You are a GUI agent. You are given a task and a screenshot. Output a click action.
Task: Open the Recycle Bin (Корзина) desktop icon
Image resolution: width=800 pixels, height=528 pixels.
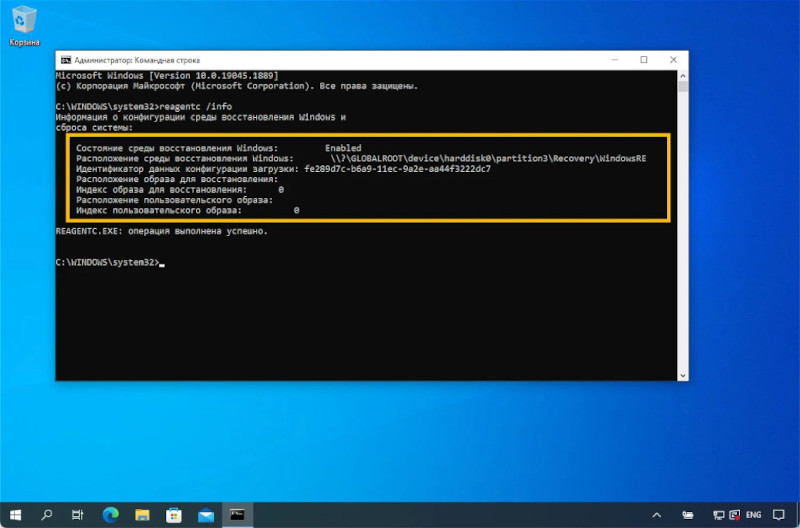(x=24, y=24)
